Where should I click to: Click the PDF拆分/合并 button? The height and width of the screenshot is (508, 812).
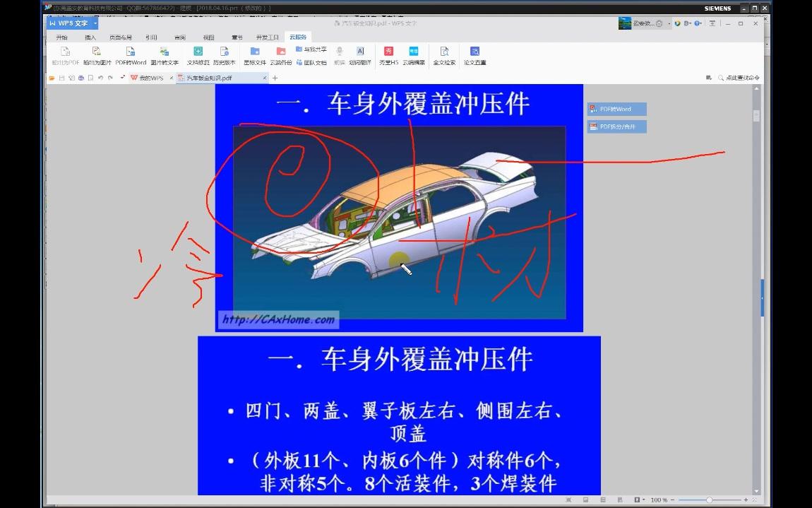[x=616, y=126]
